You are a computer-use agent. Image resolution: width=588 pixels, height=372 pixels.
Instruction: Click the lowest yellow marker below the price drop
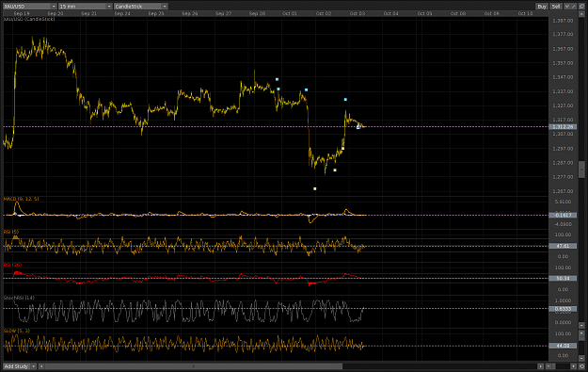coord(315,188)
